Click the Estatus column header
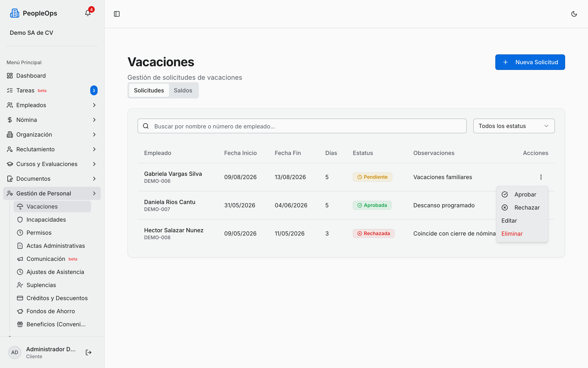Screen dimensions: 588x368 point(363,153)
